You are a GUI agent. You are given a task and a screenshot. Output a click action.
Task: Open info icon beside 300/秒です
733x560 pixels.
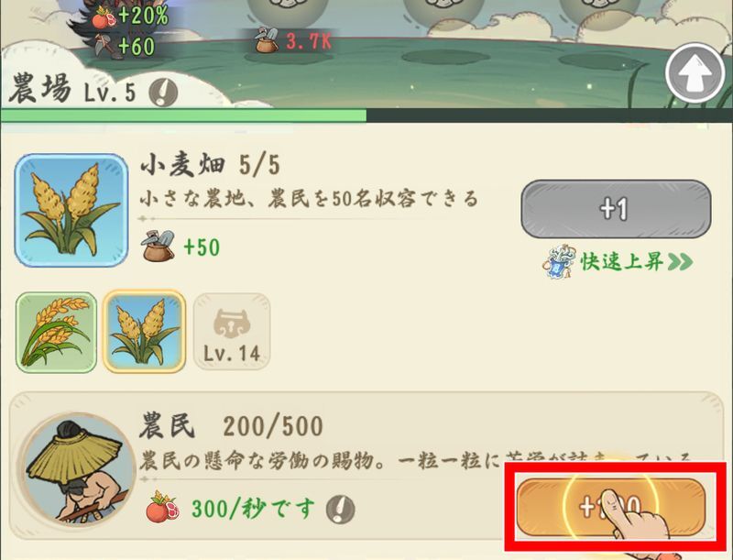tap(340, 509)
